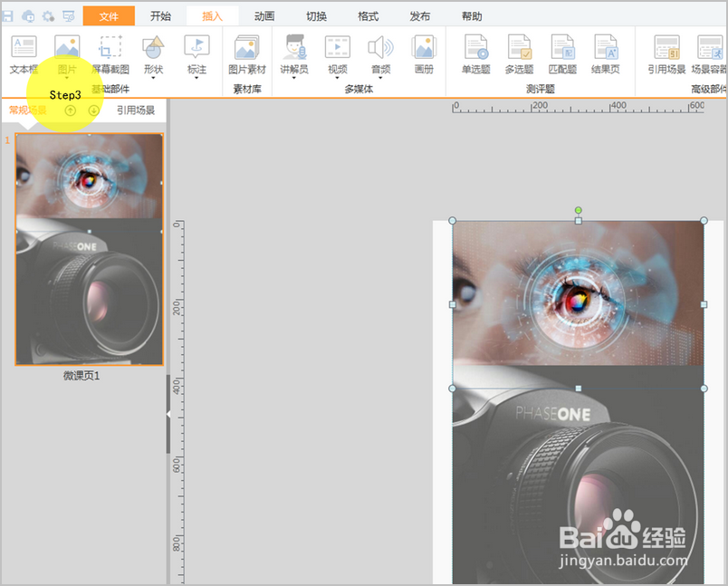Image resolution: width=728 pixels, height=586 pixels.
Task: Switch to the 动画 tab
Action: [264, 16]
